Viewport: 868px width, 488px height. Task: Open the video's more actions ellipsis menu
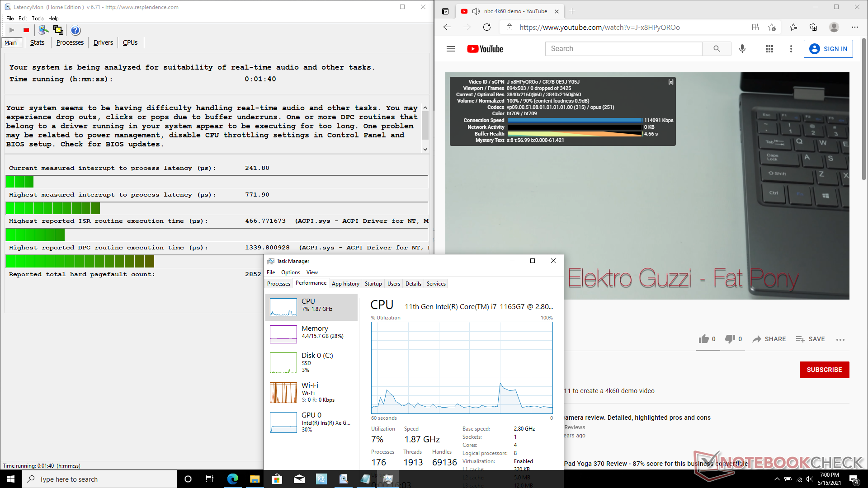point(840,339)
